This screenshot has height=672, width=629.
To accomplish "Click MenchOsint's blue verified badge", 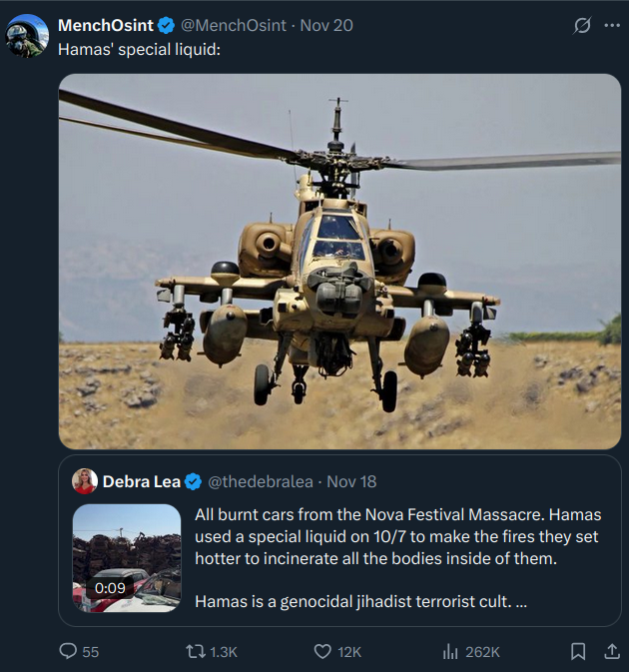I will (x=167, y=26).
